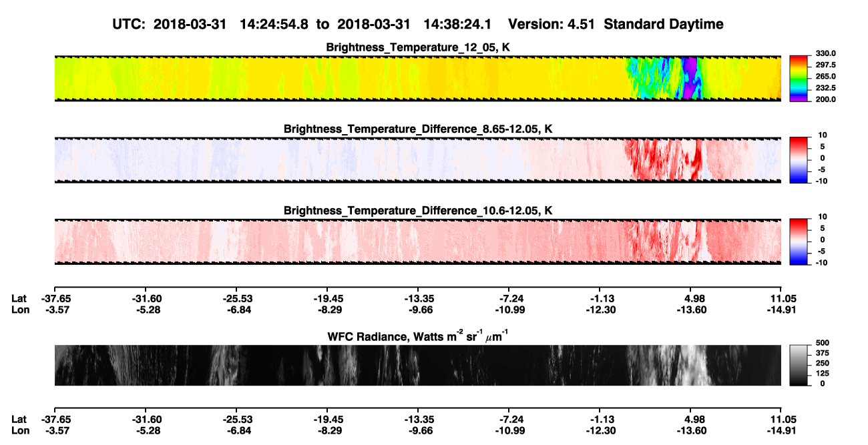
Task: Click the Lon label of the axis above WFC Radiance
Action: [x=20, y=310]
